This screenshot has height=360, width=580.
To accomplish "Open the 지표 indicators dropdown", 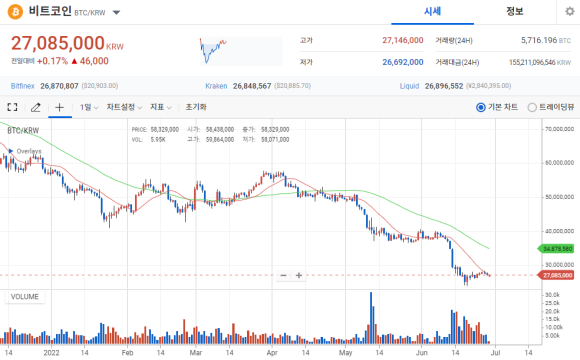I will (x=161, y=107).
